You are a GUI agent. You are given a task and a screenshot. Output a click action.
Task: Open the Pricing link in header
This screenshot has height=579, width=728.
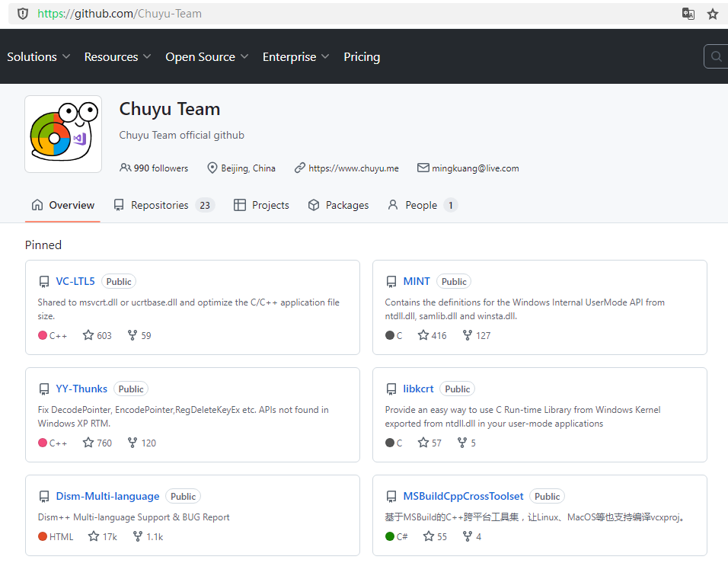point(362,57)
